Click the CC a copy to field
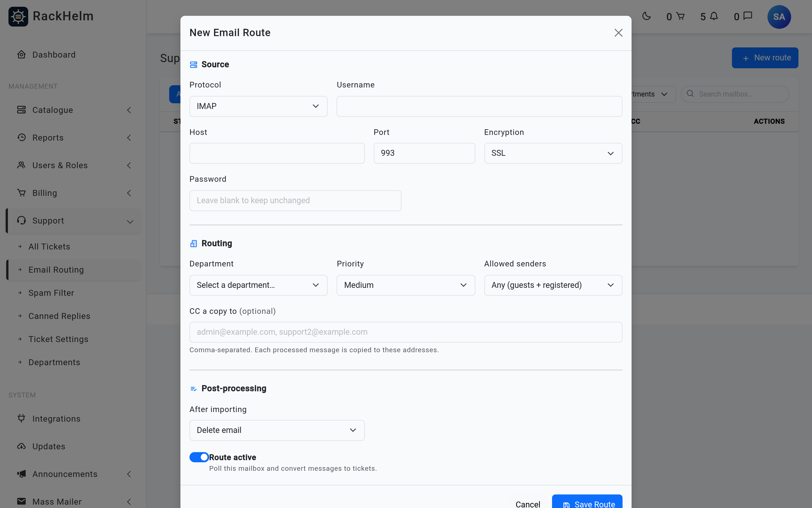The width and height of the screenshot is (812, 508). [406, 332]
